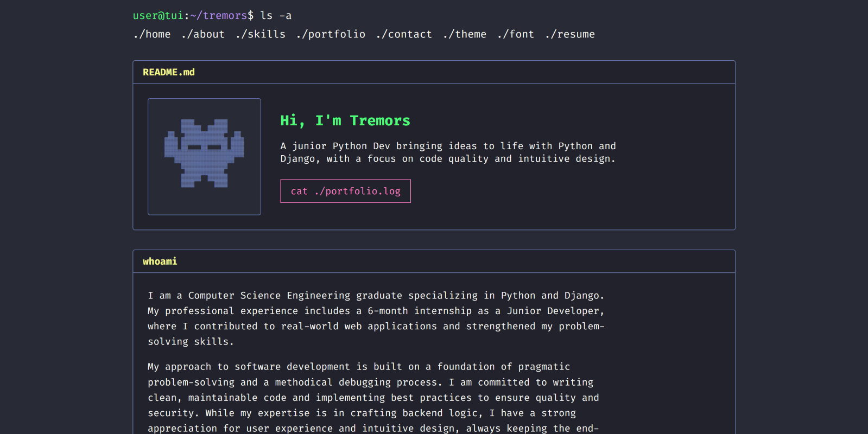Click the junior Python Dev intro text
Image resolution: width=868 pixels, height=434 pixels.
point(448,152)
